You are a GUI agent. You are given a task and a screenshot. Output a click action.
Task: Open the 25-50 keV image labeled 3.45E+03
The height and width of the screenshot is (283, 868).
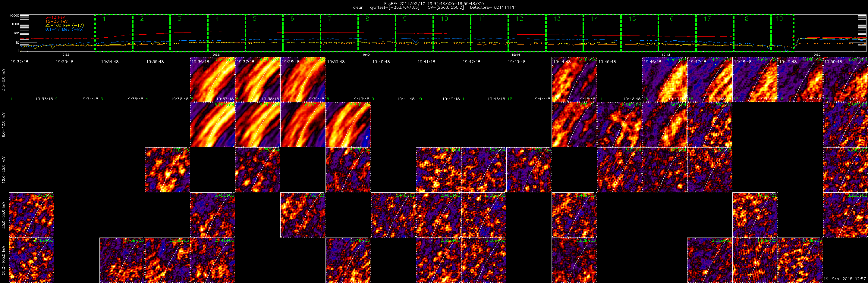212,215
